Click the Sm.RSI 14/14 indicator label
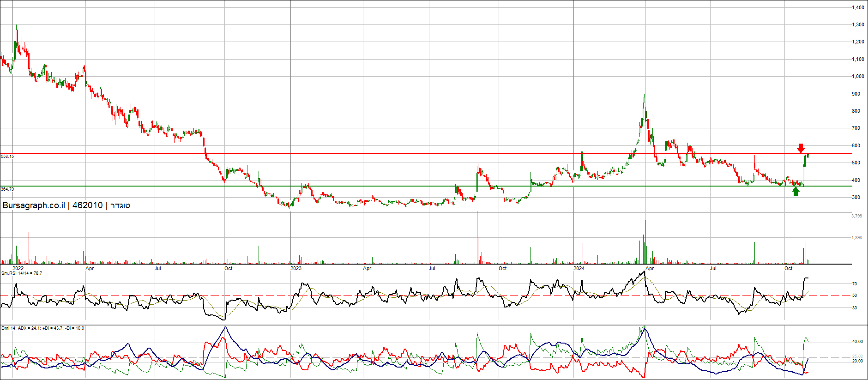The height and width of the screenshot is (380, 868). 22,273
